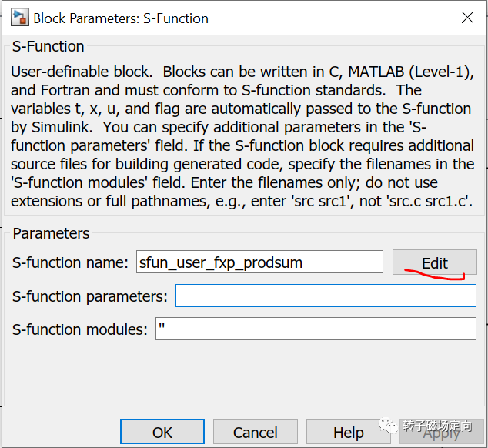Focus the S-function parameters text box
The image size is (488, 448).
point(326,296)
